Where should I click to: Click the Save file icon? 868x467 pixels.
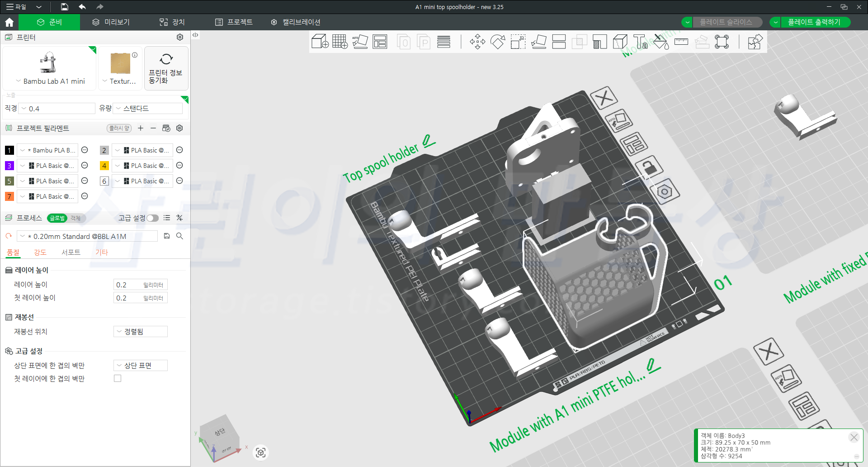pos(65,7)
